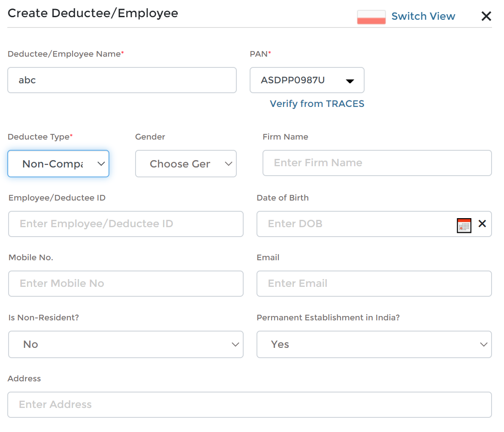Click the Date of Birth label

click(283, 198)
